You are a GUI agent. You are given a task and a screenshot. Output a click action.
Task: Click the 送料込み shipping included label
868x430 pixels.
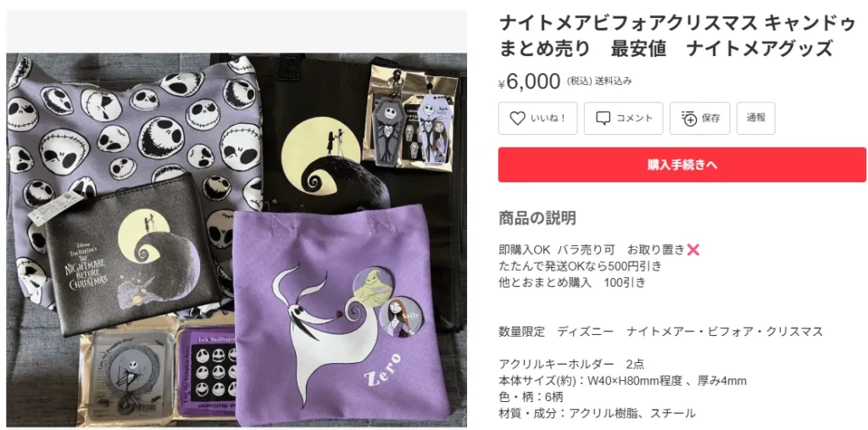[614, 81]
